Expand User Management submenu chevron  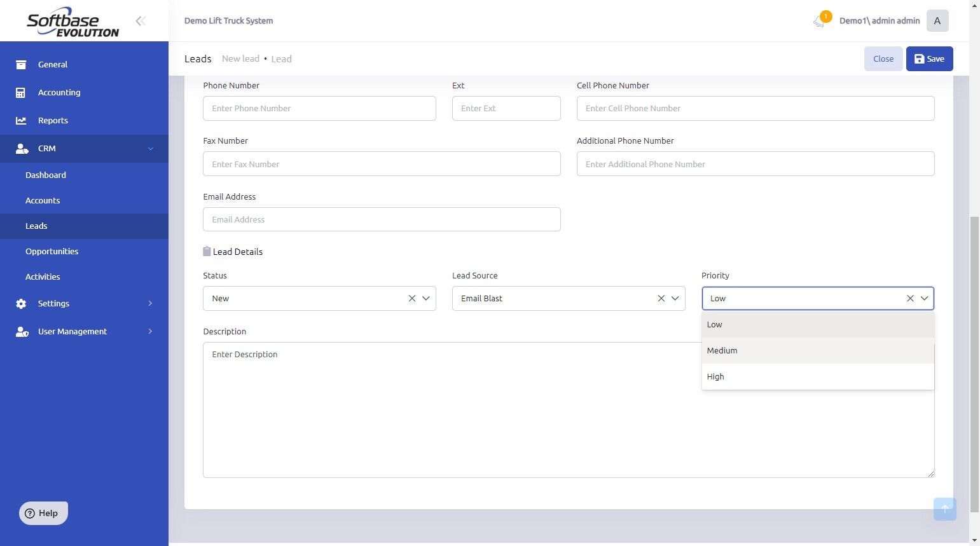pos(150,332)
